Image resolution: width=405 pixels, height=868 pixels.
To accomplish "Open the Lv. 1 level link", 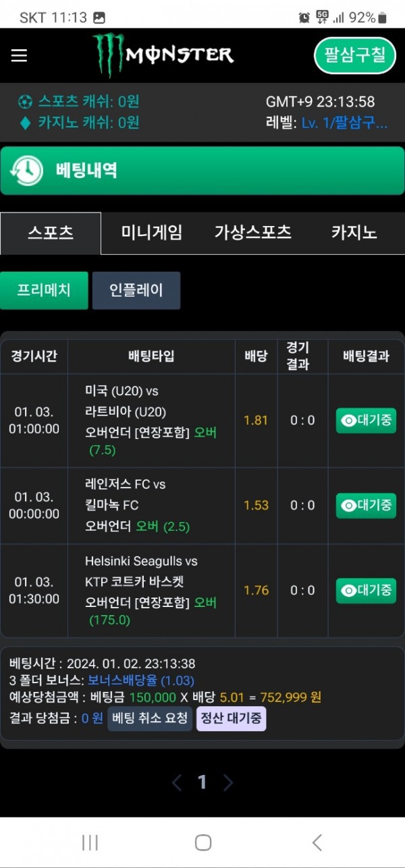I will [344, 123].
